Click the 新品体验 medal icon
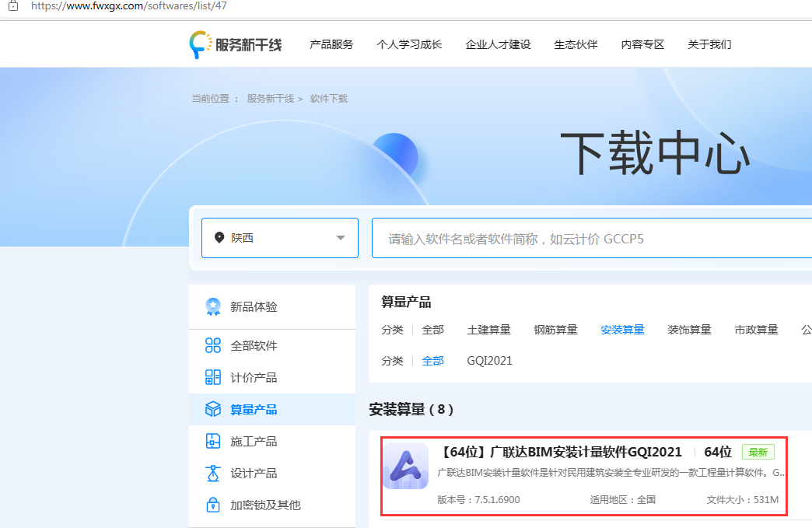Screen dimensions: 812x528 click(x=213, y=306)
